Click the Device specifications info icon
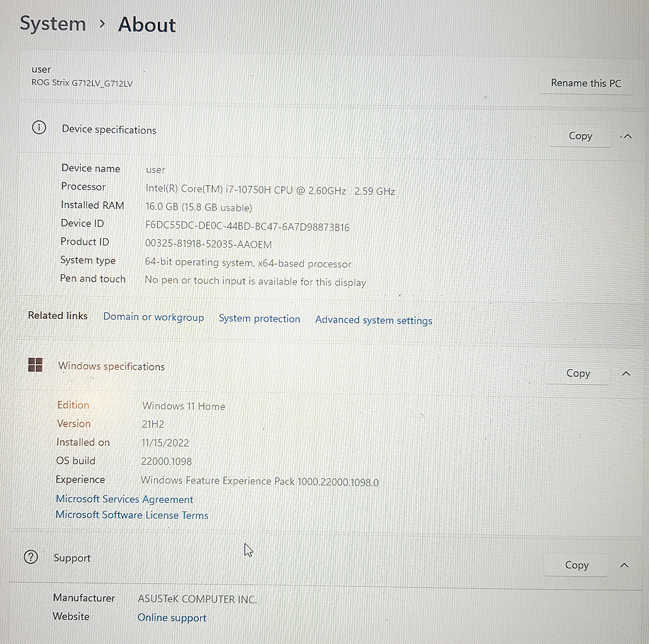Screen dimensions: 649x644 pos(39,128)
